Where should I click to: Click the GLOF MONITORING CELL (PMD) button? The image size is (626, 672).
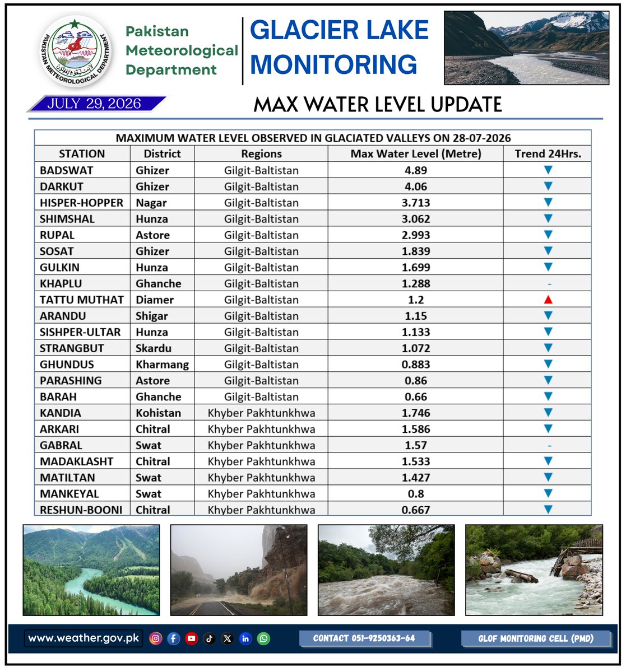coord(535,638)
